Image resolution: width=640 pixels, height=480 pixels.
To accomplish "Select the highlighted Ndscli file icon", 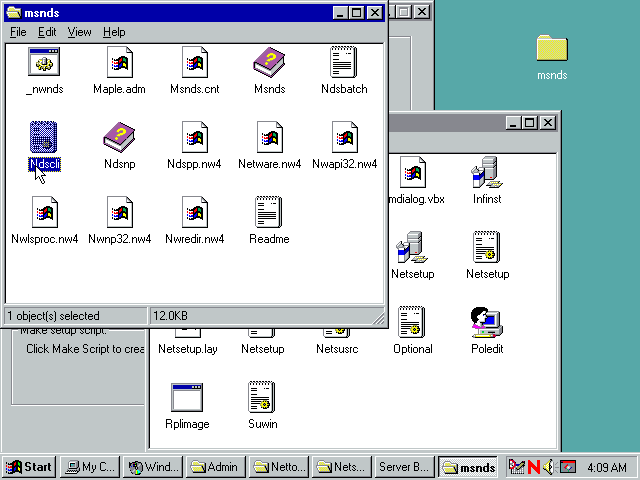I will click(43, 137).
